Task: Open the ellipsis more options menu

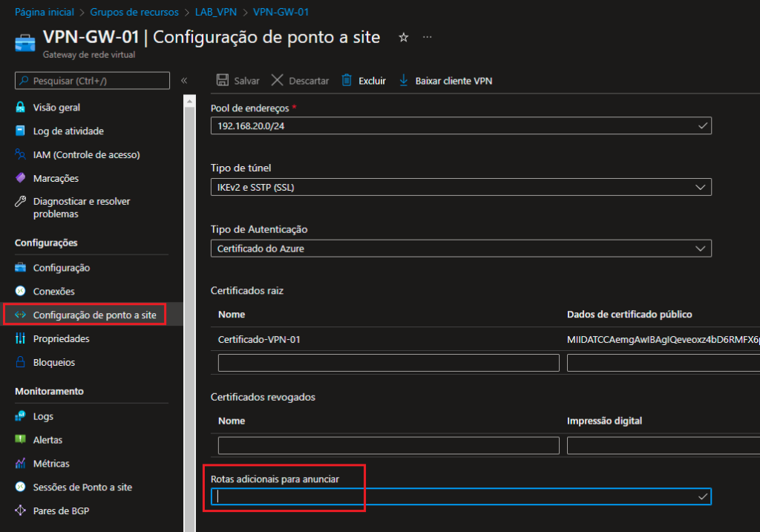Action: coord(427,37)
